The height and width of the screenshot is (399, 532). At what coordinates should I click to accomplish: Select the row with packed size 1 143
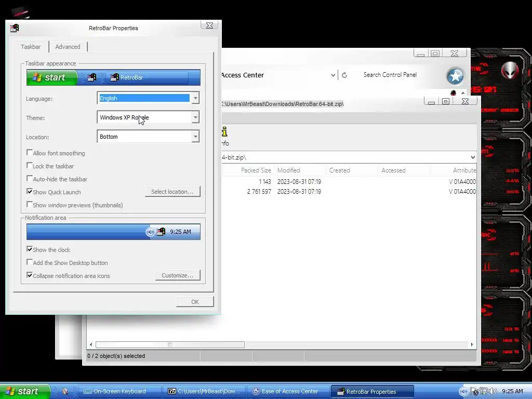[x=349, y=182]
